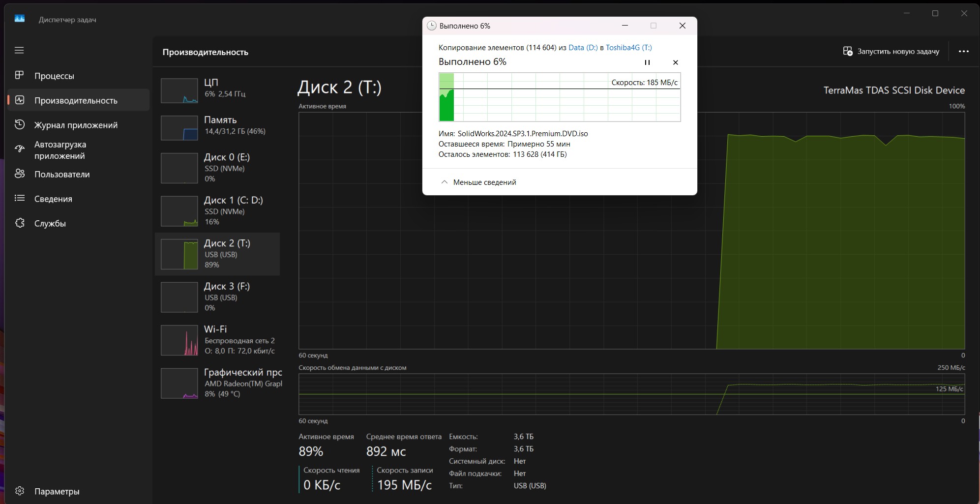
Task: Pause the file copy operation
Action: (647, 62)
